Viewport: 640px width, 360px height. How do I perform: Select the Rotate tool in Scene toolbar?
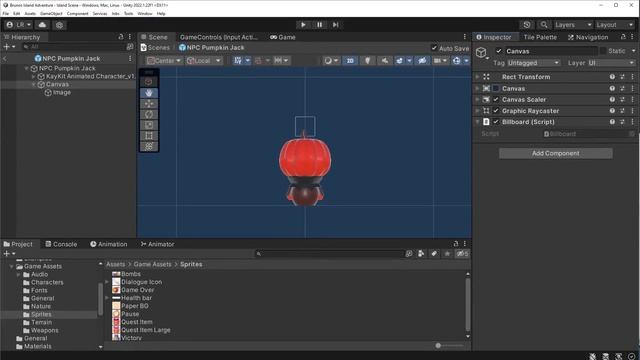click(x=149, y=114)
